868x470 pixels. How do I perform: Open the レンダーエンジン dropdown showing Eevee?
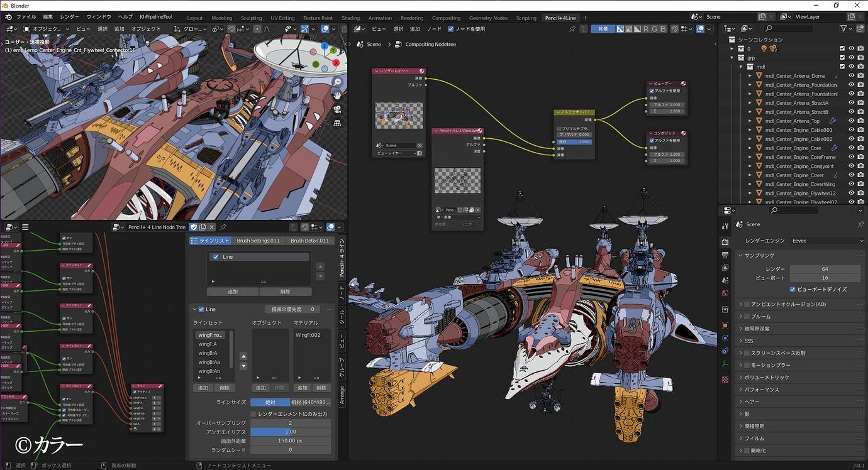pyautogui.click(x=826, y=240)
